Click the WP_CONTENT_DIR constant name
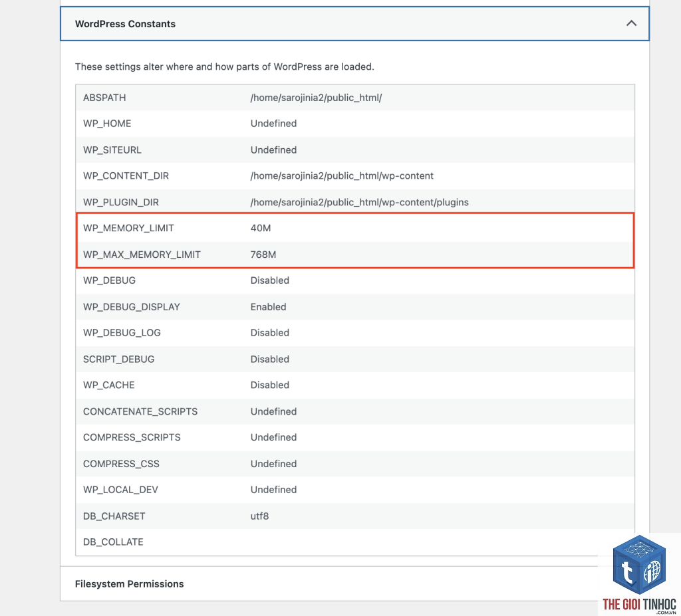Viewport: 681px width, 616px height. 126,176
